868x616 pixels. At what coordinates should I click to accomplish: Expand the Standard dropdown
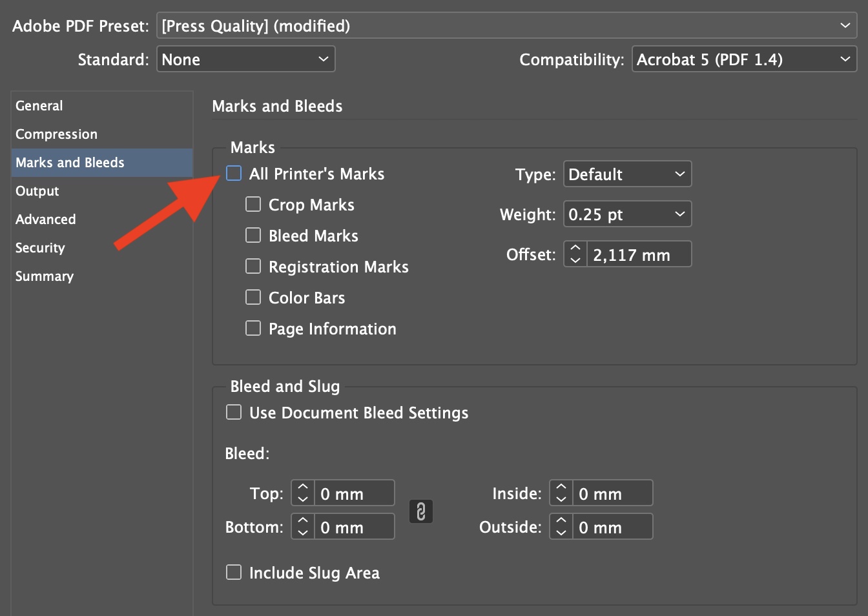(245, 59)
